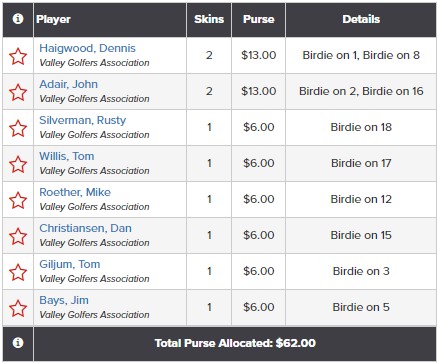The width and height of the screenshot is (438, 363).
Task: Click the star icon beside Roether, Mike
Action: pos(18,200)
